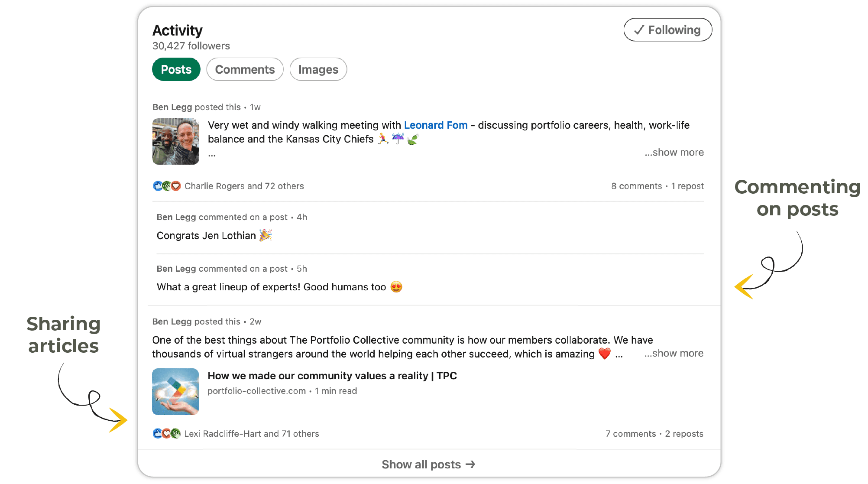Toggle the Posts filter pill
868x484 pixels.
(176, 69)
